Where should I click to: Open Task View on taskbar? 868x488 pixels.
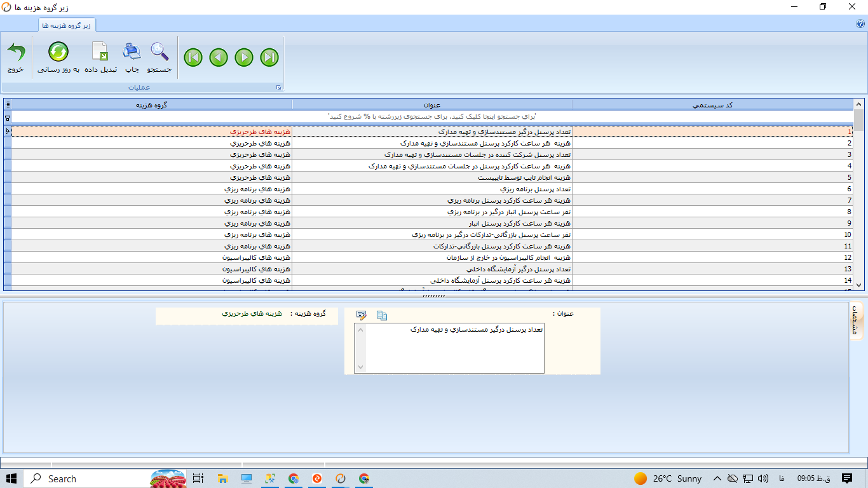198,478
